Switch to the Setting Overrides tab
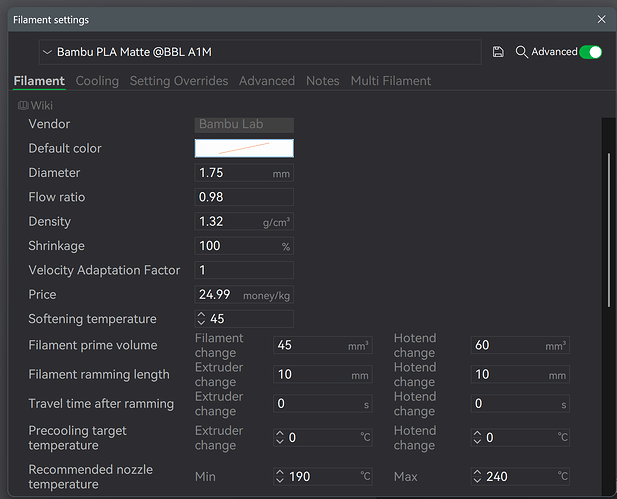This screenshot has width=617, height=499. 179,81
